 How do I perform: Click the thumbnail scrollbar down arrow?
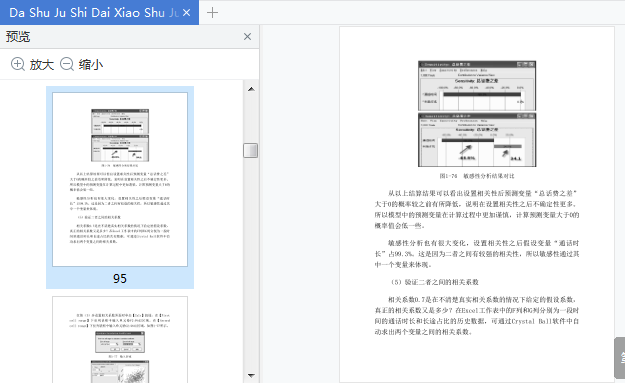point(251,375)
